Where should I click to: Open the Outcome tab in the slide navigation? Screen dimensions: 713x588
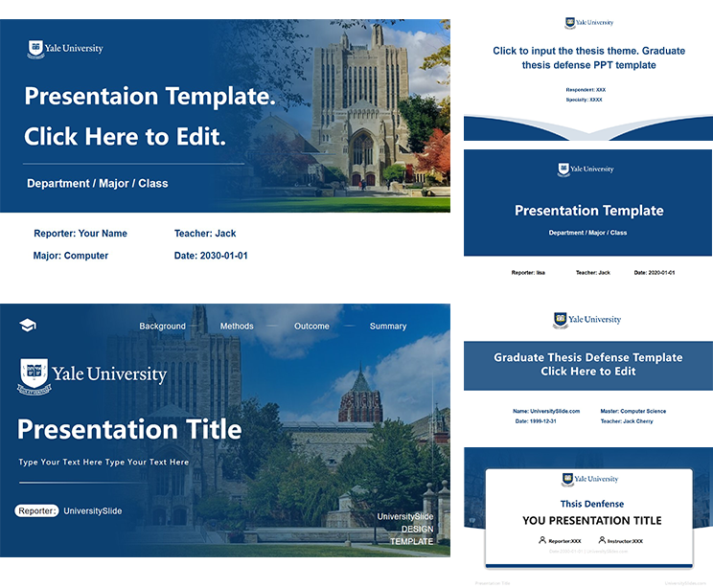pyautogui.click(x=311, y=327)
